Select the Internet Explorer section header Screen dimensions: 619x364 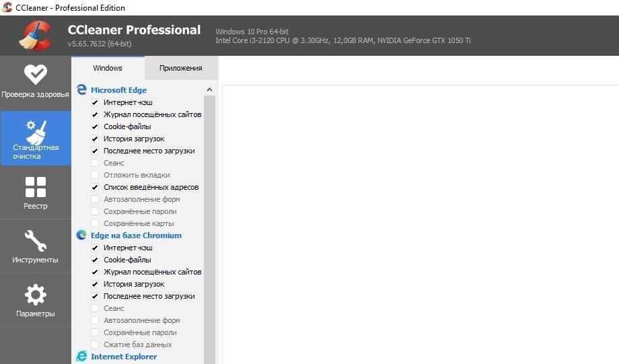pos(124,357)
